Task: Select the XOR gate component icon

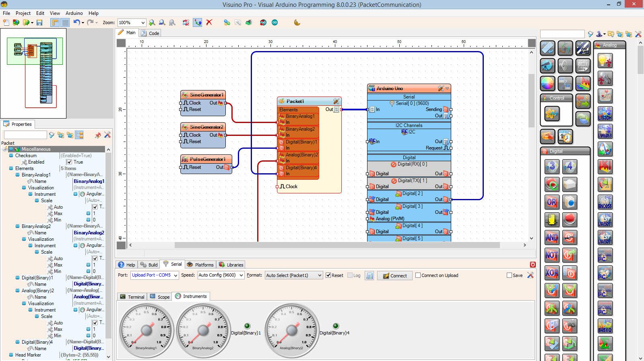Action: (552, 273)
